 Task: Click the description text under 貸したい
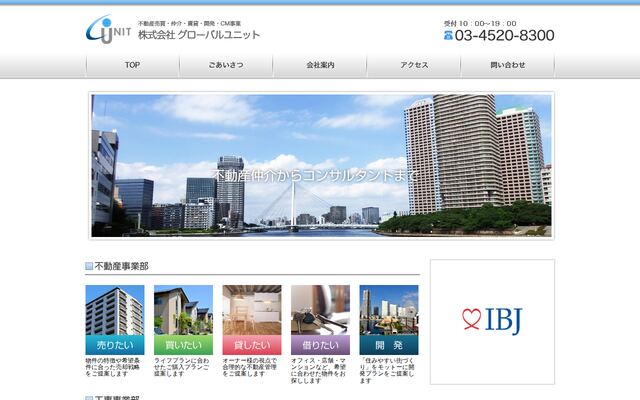(250, 367)
